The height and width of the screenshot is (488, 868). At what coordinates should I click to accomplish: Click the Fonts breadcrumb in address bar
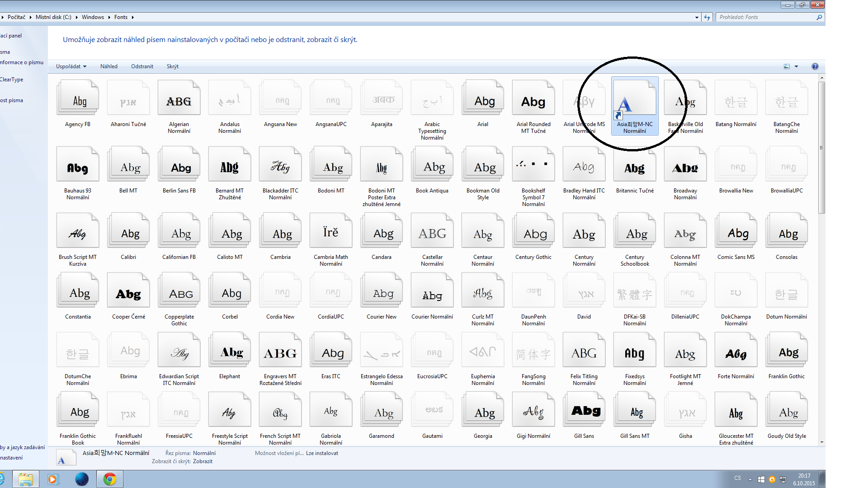(x=121, y=17)
